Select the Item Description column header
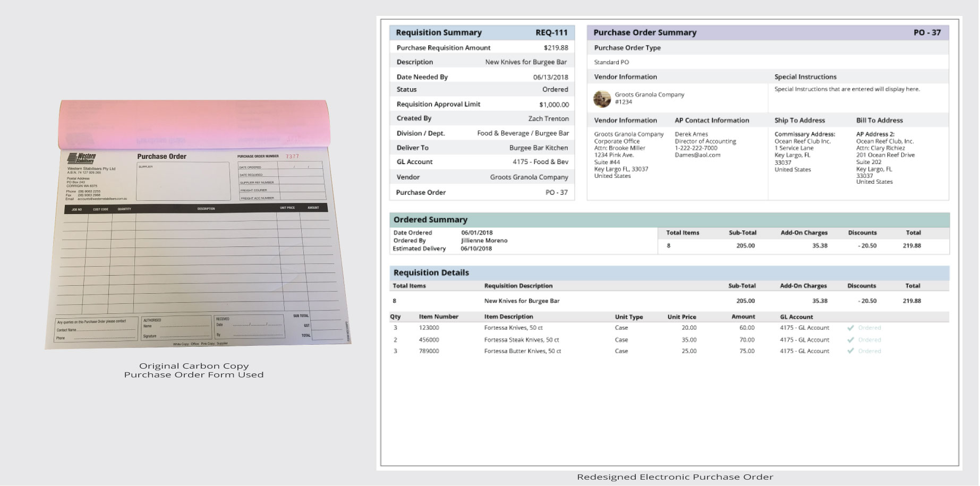Image resolution: width=980 pixels, height=486 pixels. click(508, 317)
